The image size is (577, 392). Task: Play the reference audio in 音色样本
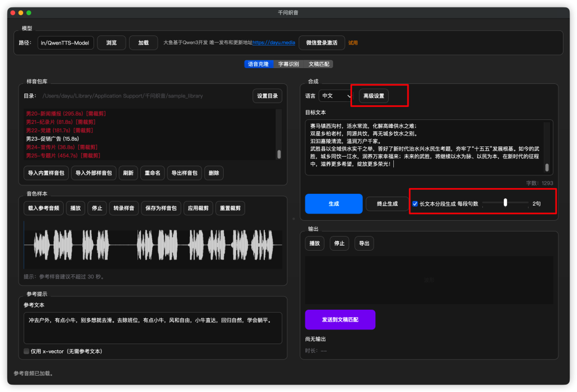tap(74, 208)
